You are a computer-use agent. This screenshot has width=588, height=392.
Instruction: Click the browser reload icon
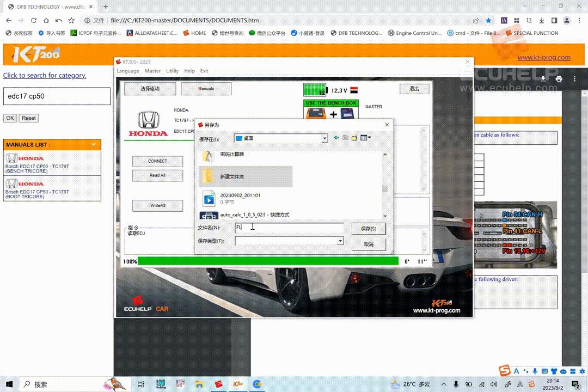coord(34,20)
